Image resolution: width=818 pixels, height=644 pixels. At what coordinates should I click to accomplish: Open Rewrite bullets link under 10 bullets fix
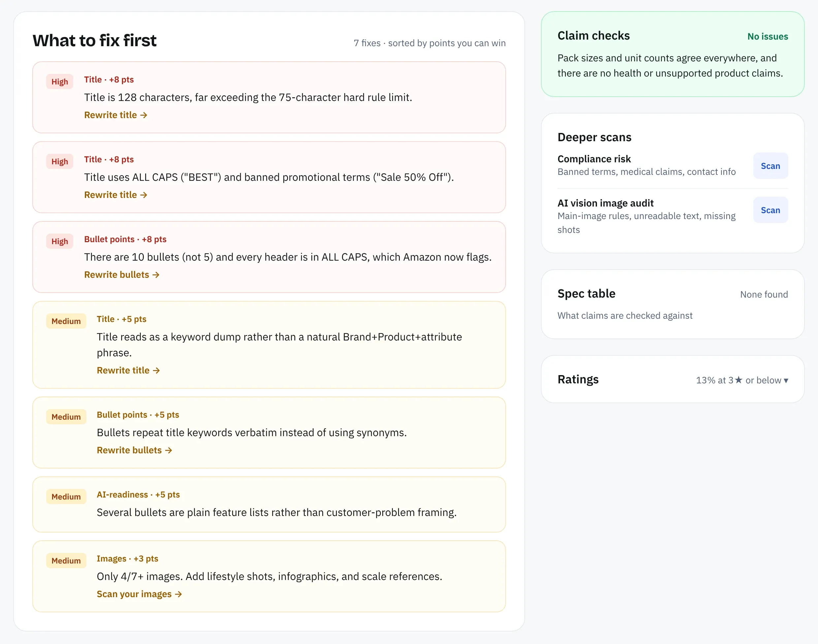click(122, 275)
